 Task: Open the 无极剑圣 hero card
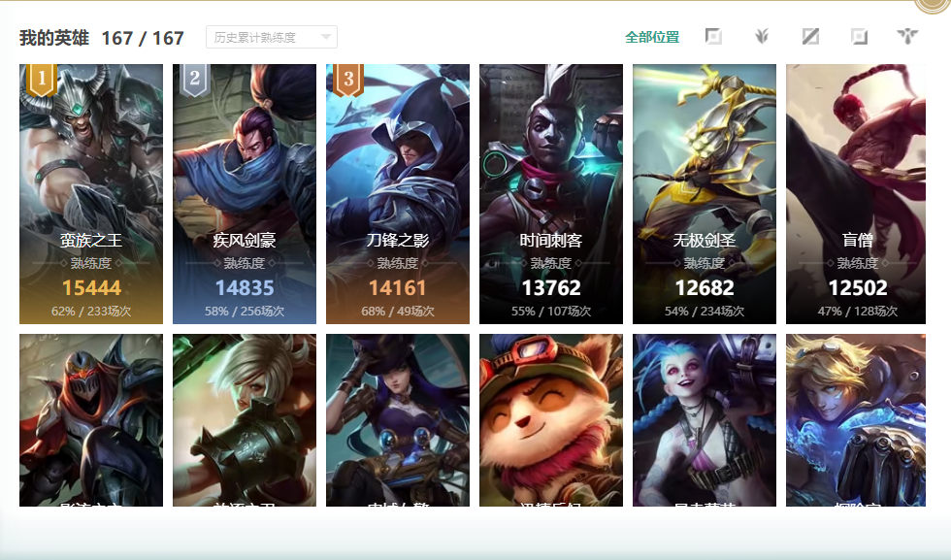(705, 194)
